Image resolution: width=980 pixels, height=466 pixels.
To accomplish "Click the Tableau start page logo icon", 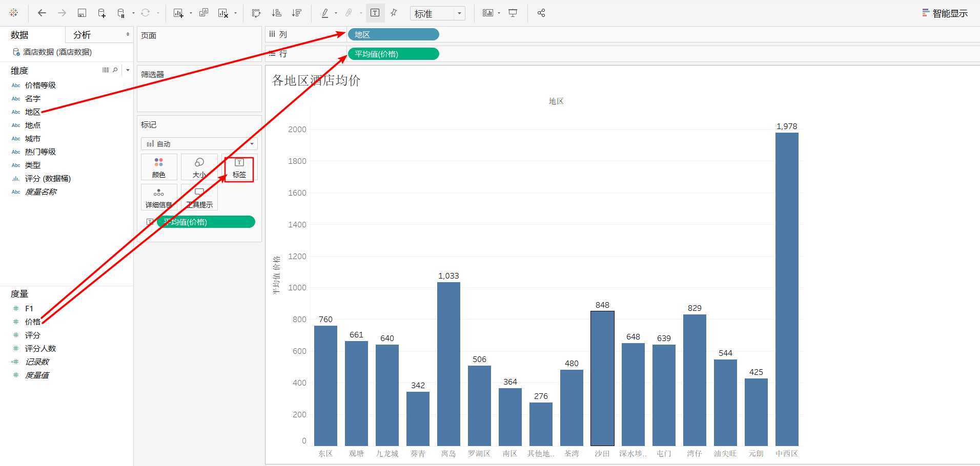I will 14,13.
